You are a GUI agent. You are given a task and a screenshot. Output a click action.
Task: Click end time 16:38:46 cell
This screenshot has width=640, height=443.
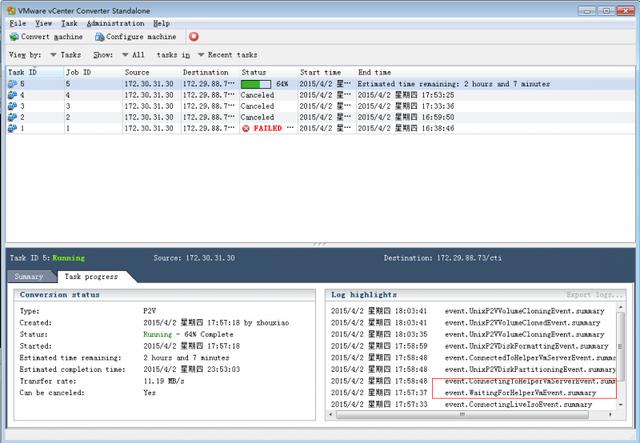pyautogui.click(x=406, y=128)
